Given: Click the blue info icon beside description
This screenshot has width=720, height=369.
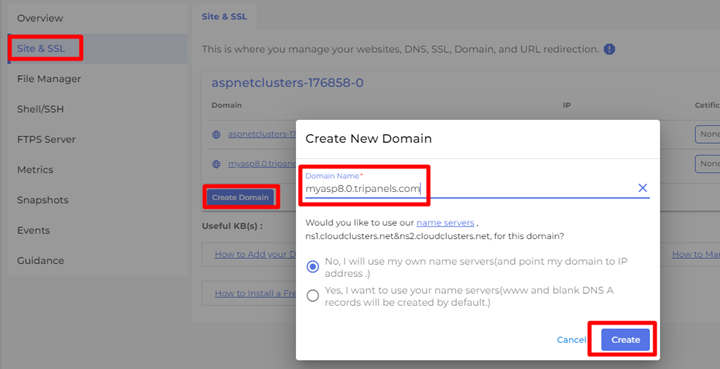Looking at the screenshot, I should point(609,49).
